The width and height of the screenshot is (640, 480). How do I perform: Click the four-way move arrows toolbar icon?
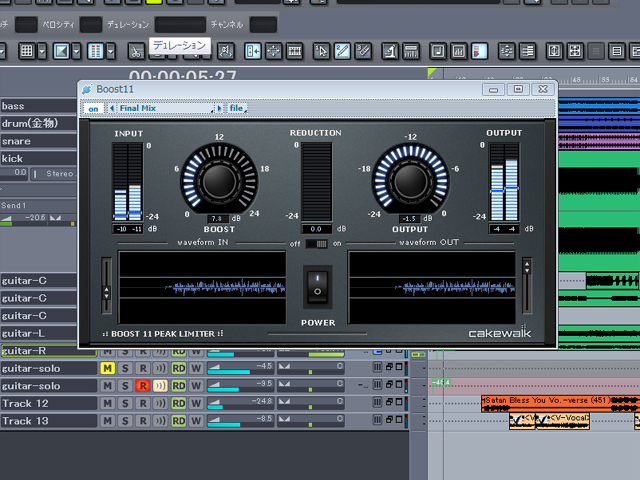click(x=273, y=51)
